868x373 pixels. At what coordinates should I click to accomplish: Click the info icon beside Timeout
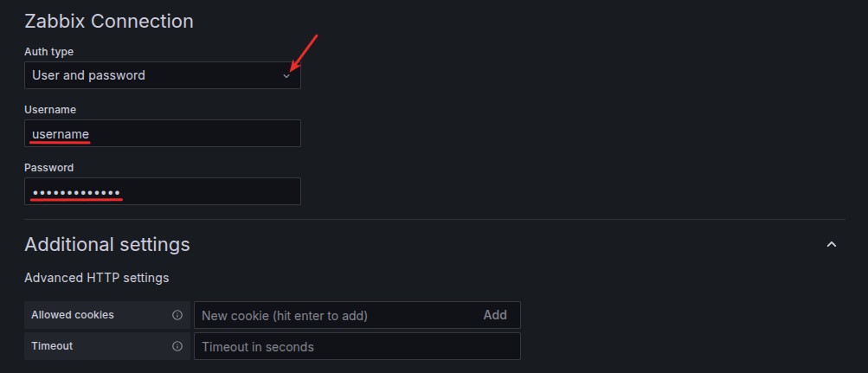(x=177, y=346)
